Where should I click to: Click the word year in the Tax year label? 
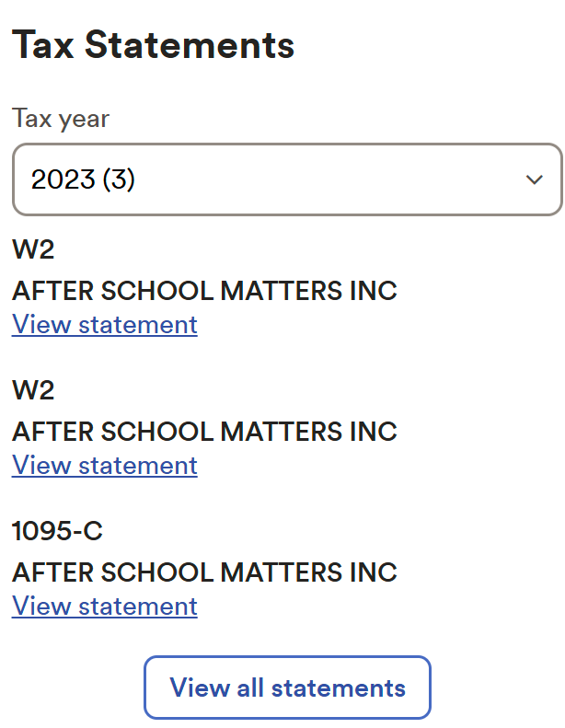(x=86, y=120)
